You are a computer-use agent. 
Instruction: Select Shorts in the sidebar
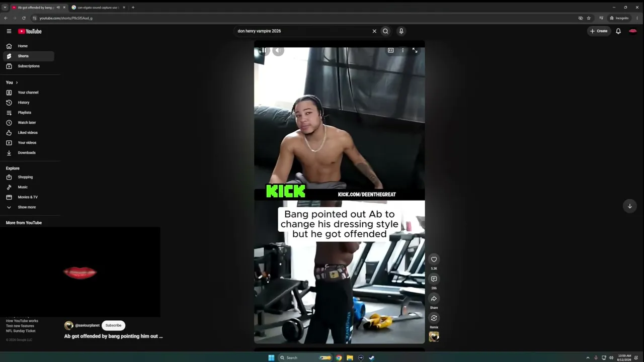28,56
